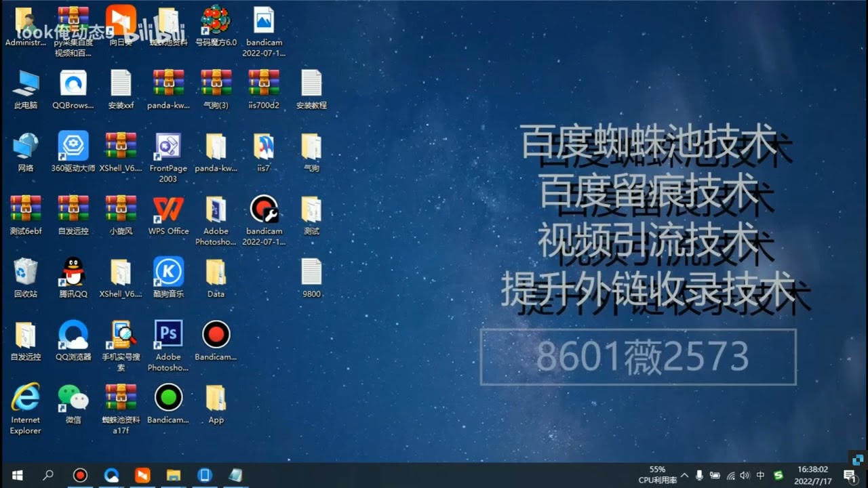Open the bandicam 2022-07-1 image file
868x488 pixels.
point(264,20)
